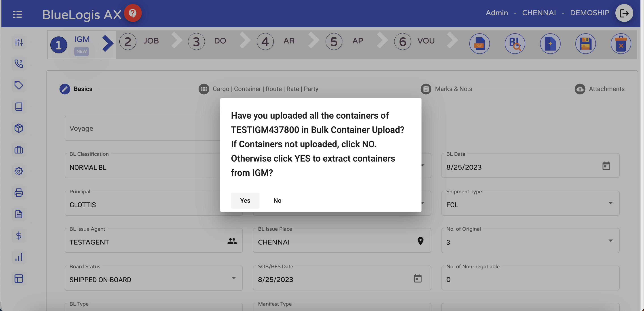Open the document icon in the sidebar

[19, 214]
